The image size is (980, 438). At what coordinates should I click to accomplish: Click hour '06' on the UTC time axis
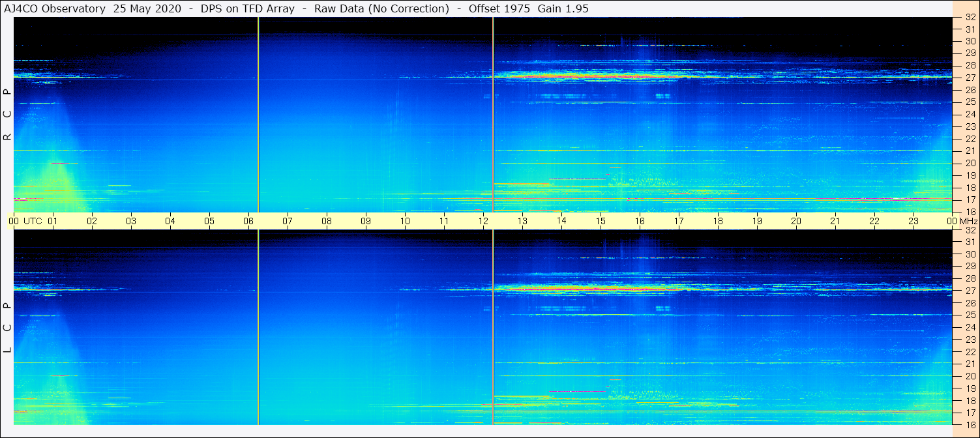point(248,221)
